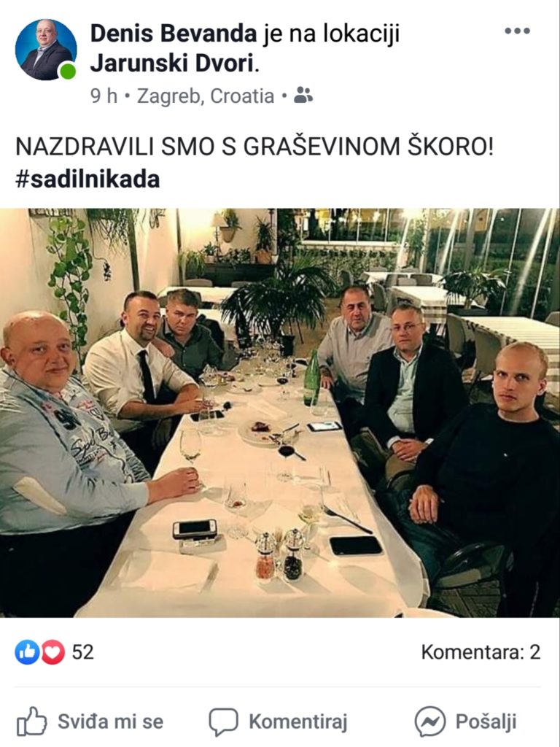Viewport: 560px width, 747px height.
Task: Click the speech bubble comment icon
Action: pyautogui.click(x=223, y=721)
